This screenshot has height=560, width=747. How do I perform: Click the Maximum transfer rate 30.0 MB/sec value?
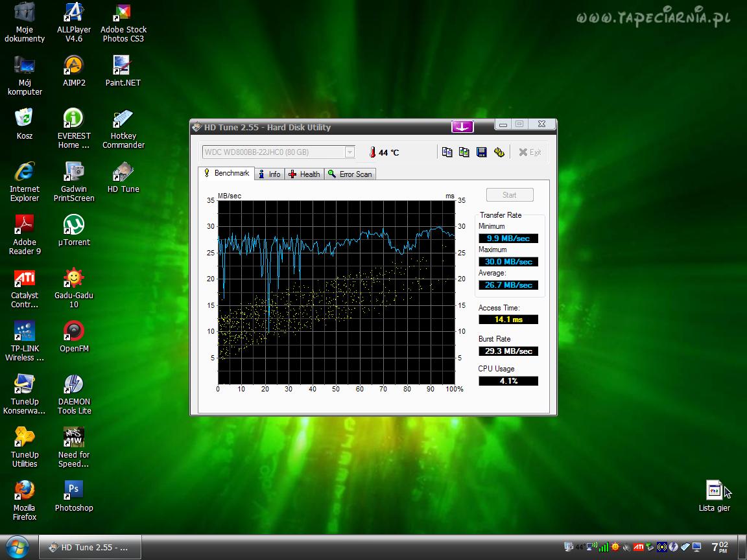point(508,261)
